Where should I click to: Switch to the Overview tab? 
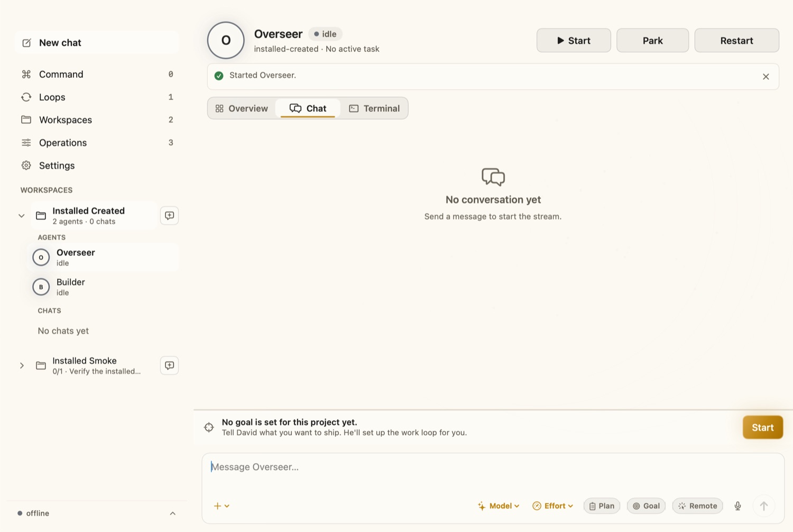pos(242,108)
